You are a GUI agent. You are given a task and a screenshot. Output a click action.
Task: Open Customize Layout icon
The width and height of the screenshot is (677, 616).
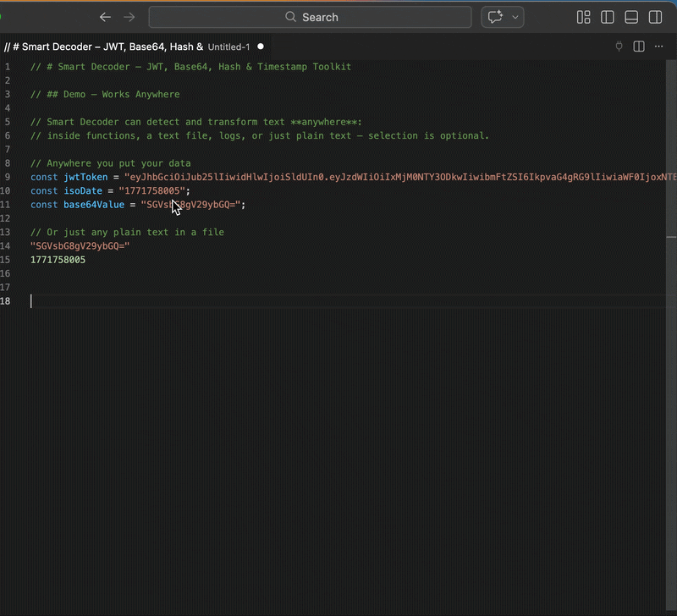point(583,17)
